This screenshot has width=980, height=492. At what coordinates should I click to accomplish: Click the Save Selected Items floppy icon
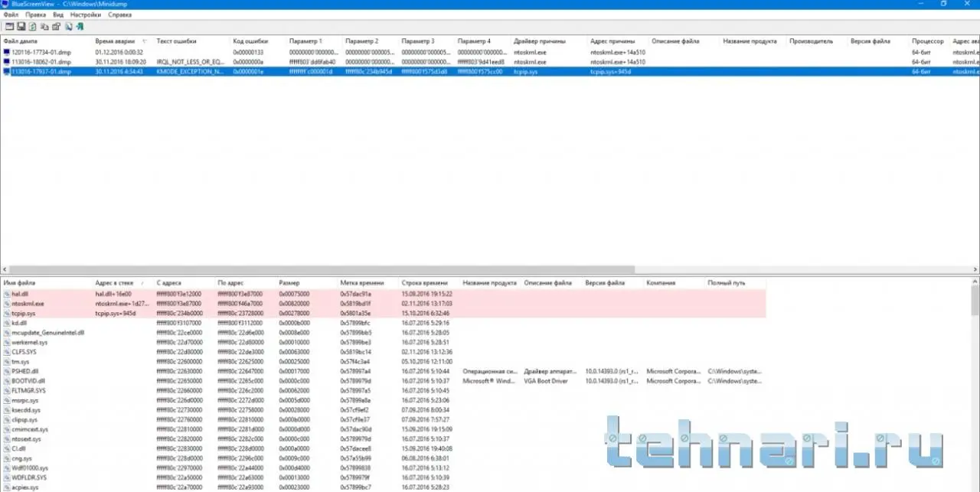(x=21, y=27)
